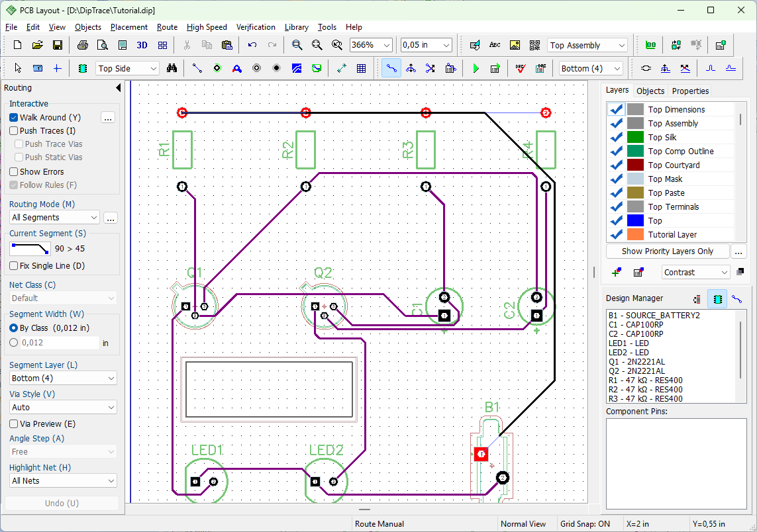Click the Place Picture icon
757x532 pixels.
[515, 45]
